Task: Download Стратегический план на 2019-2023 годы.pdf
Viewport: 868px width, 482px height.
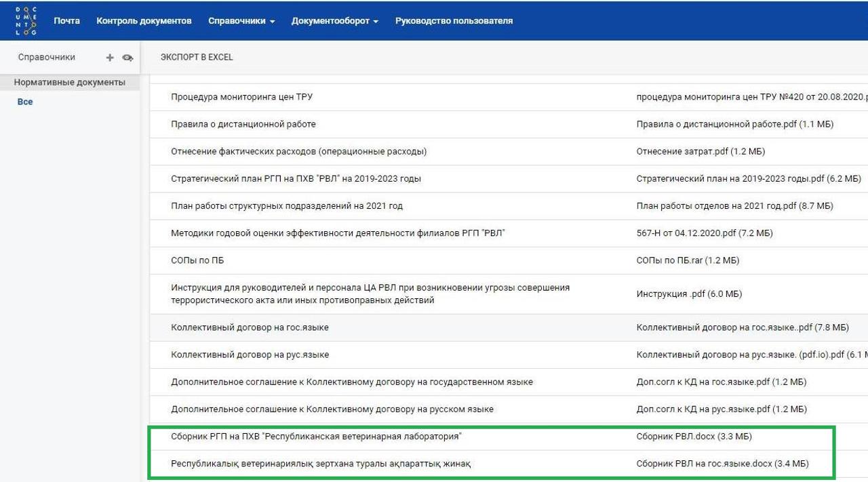Action: [x=749, y=178]
